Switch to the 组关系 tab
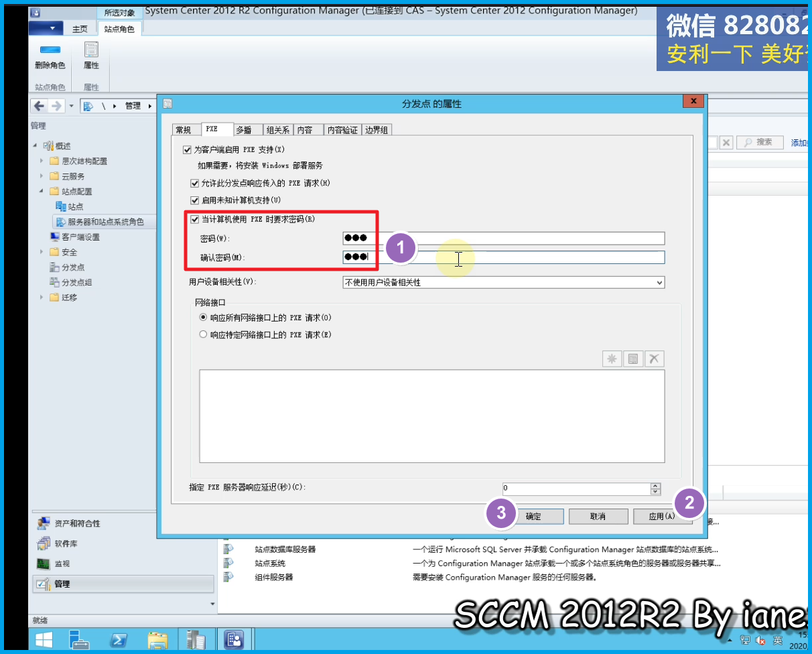 pos(277,130)
